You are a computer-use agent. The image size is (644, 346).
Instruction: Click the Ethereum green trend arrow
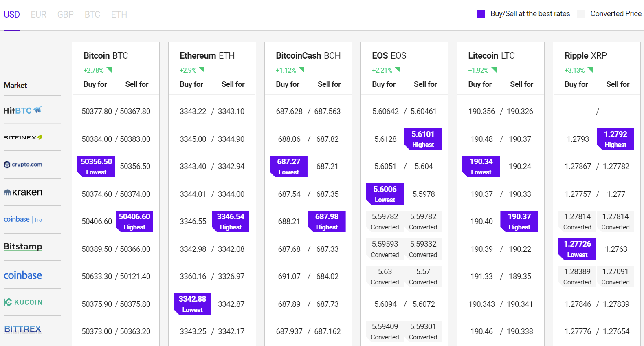coord(202,70)
